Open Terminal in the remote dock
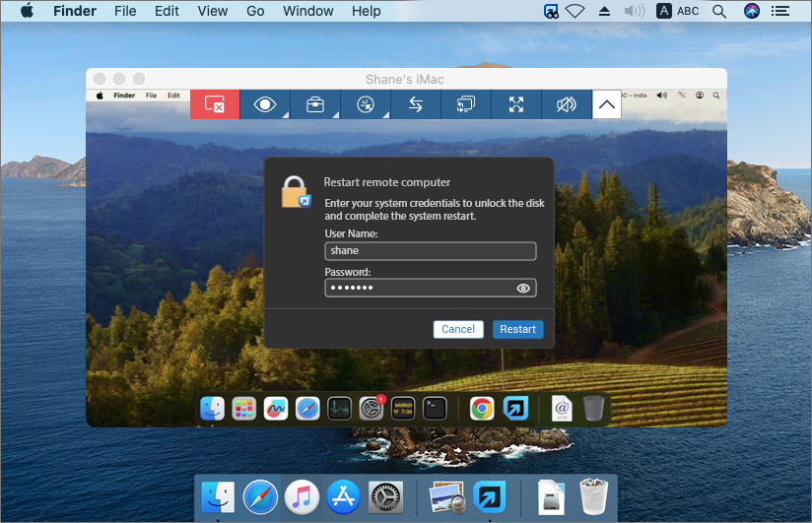This screenshot has width=812, height=523. click(x=435, y=409)
